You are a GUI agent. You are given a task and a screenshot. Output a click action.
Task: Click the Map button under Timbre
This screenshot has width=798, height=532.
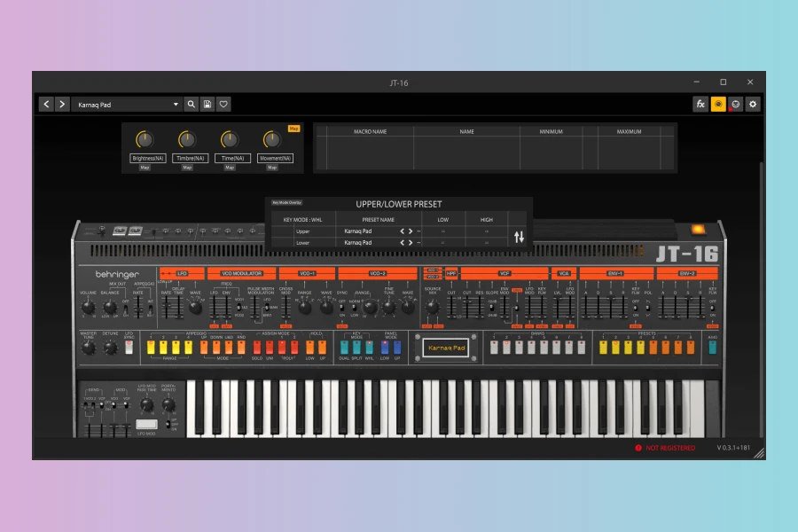pos(187,168)
